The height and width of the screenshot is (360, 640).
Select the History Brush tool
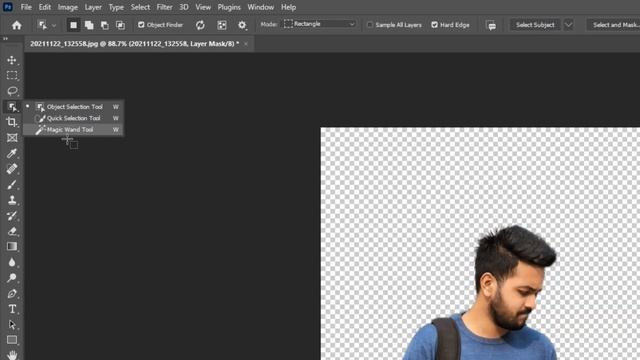12,216
